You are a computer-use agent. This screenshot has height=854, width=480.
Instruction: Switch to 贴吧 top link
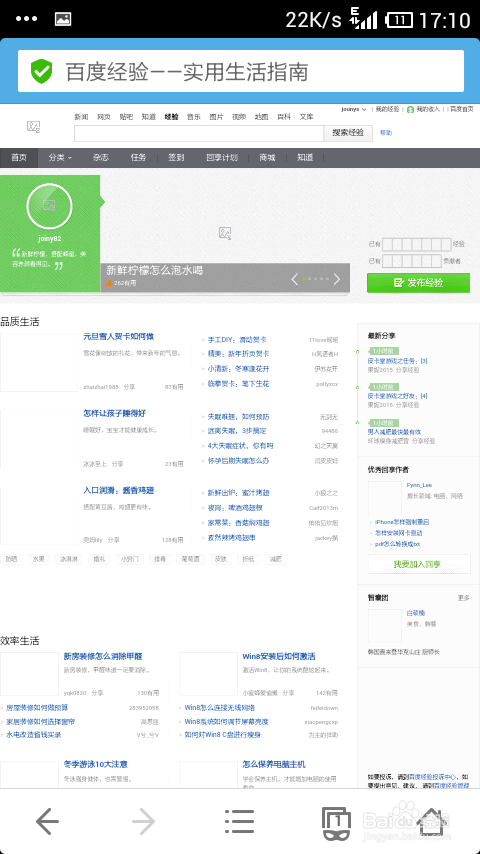click(x=126, y=117)
